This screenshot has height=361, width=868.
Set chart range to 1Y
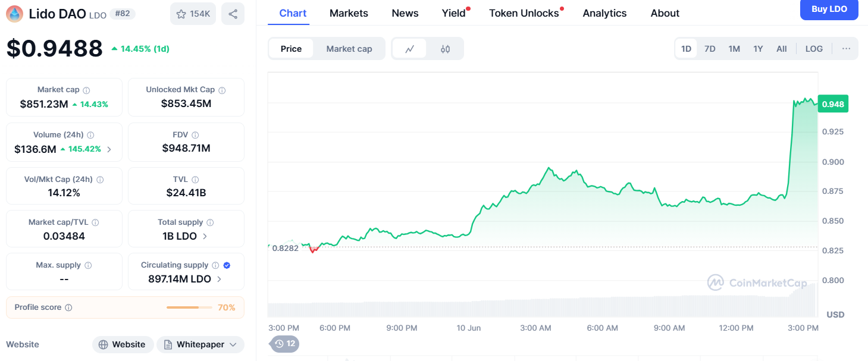(758, 49)
